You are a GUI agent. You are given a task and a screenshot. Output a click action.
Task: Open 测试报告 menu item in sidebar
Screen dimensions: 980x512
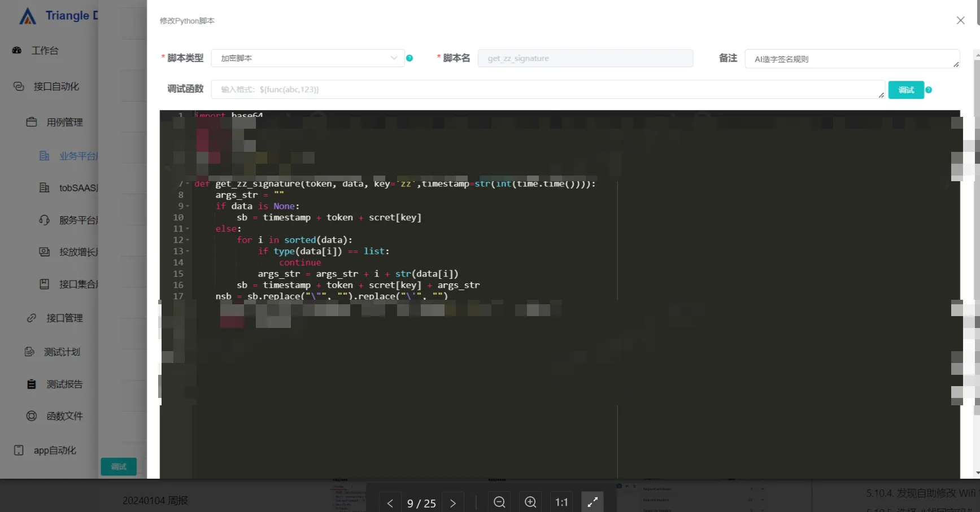[x=64, y=384]
